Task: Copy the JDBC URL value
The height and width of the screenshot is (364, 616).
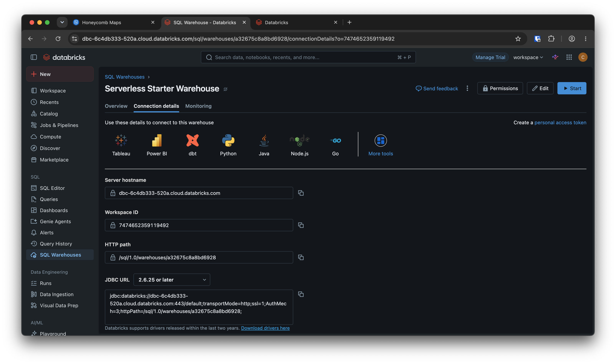Action: (x=301, y=294)
